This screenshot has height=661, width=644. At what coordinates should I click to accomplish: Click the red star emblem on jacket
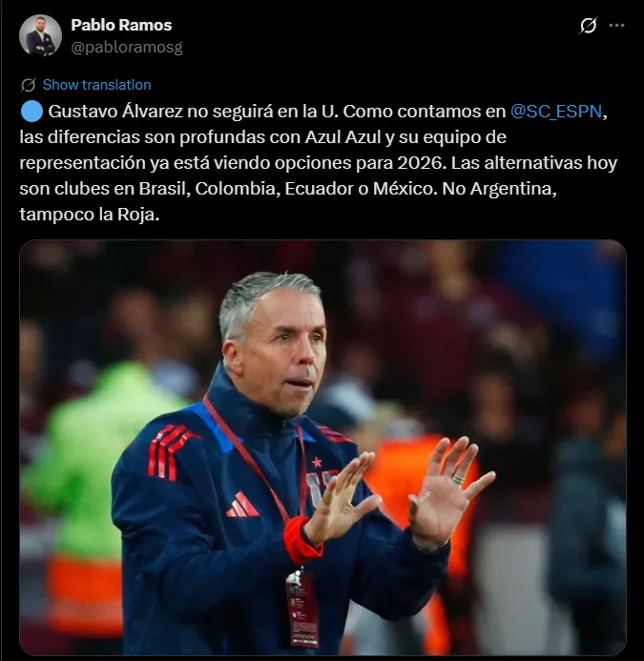click(x=317, y=463)
